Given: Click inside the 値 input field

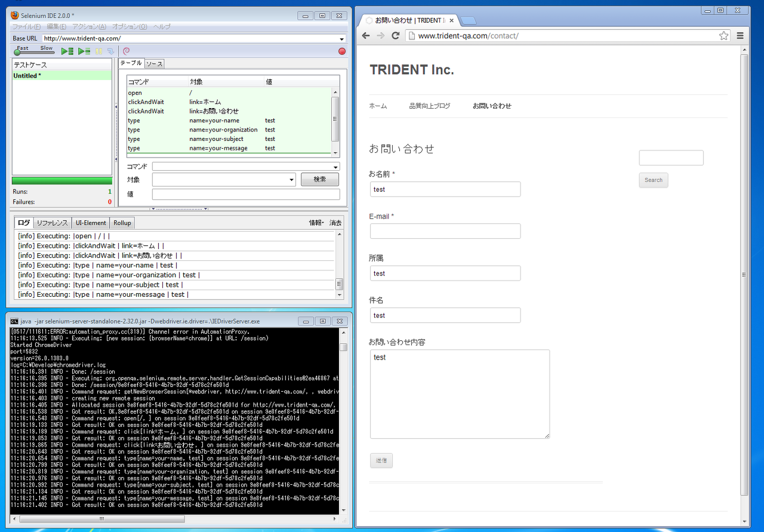Looking at the screenshot, I should point(245,193).
